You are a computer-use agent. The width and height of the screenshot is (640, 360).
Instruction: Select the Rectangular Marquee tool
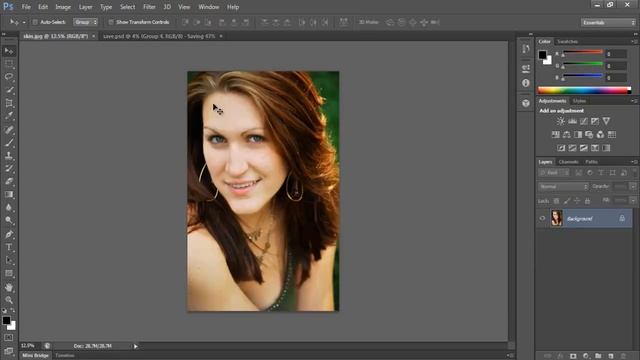9,64
